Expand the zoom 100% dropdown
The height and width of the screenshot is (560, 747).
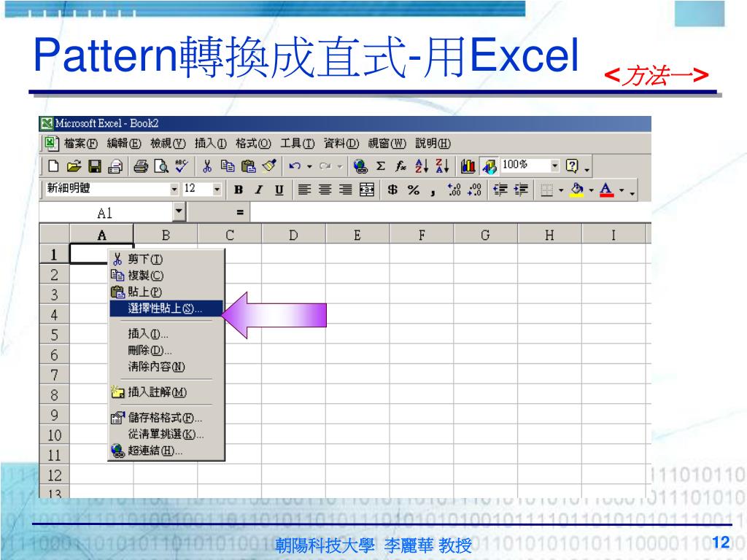pyautogui.click(x=554, y=166)
